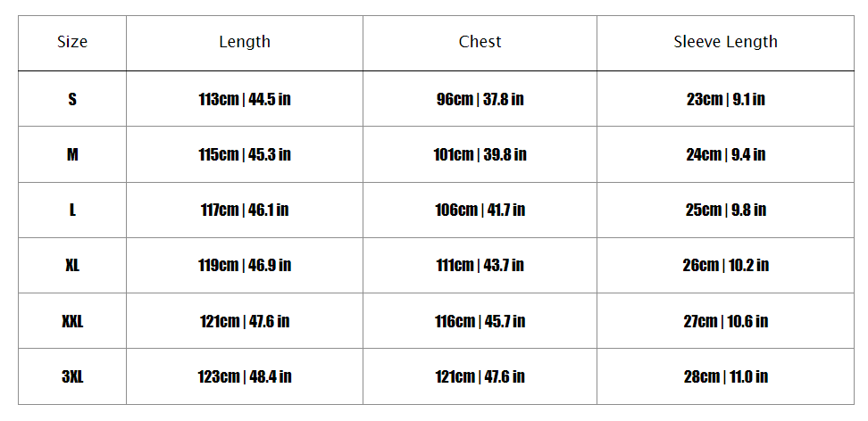Click the 26cm | 10.2 in sleeve cell
This screenshot has height=421, width=868.
pos(725,265)
